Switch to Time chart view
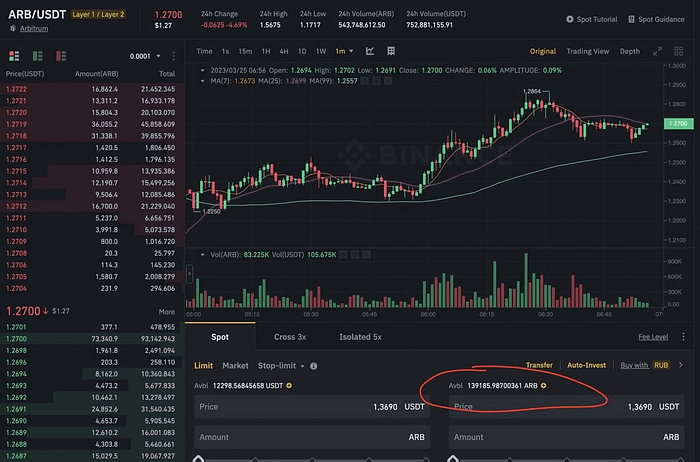This screenshot has width=700, height=462. pyautogui.click(x=204, y=51)
